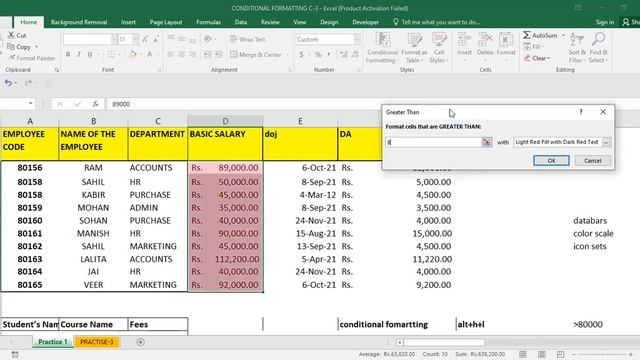Click the zoom slider in status bar

click(602, 354)
